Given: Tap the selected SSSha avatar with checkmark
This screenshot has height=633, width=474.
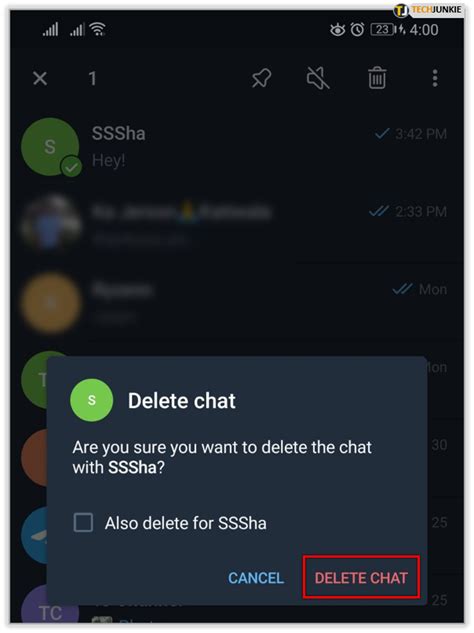Looking at the screenshot, I should coord(50,147).
